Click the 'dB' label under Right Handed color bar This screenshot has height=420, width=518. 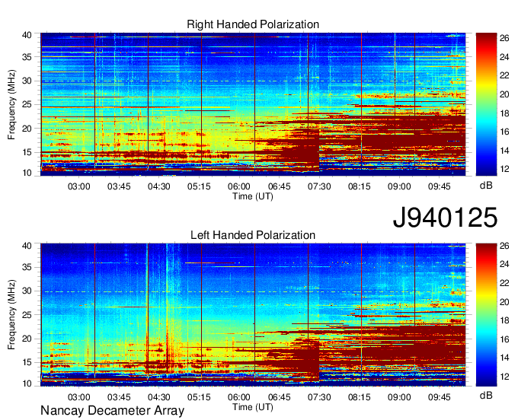[x=486, y=186]
